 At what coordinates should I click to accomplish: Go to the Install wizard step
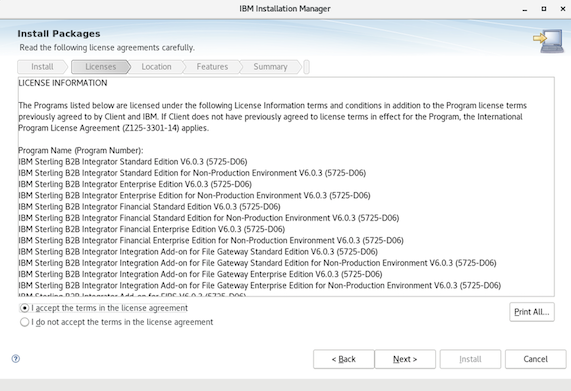(42, 67)
